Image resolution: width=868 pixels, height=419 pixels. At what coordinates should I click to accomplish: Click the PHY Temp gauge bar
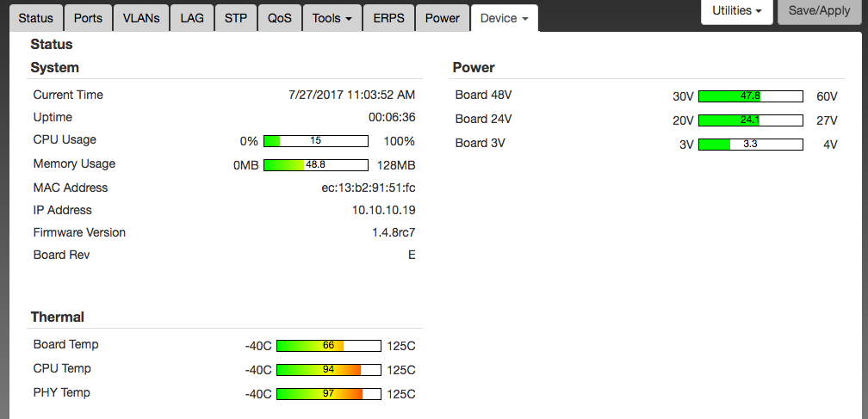pos(328,394)
